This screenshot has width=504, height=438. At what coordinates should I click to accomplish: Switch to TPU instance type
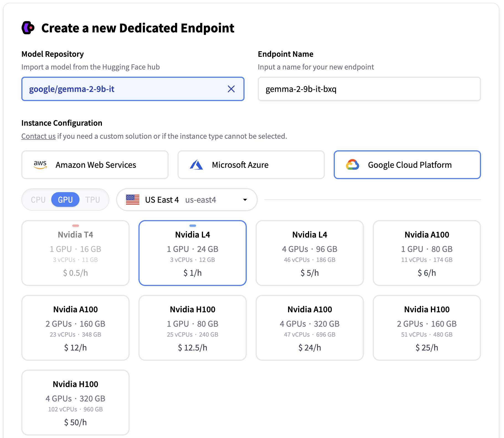[92, 200]
